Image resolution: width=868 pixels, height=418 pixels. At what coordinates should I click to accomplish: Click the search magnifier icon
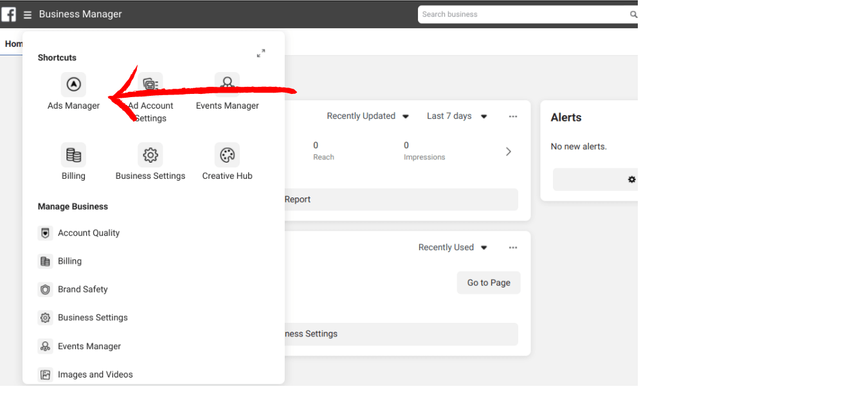pos(633,14)
